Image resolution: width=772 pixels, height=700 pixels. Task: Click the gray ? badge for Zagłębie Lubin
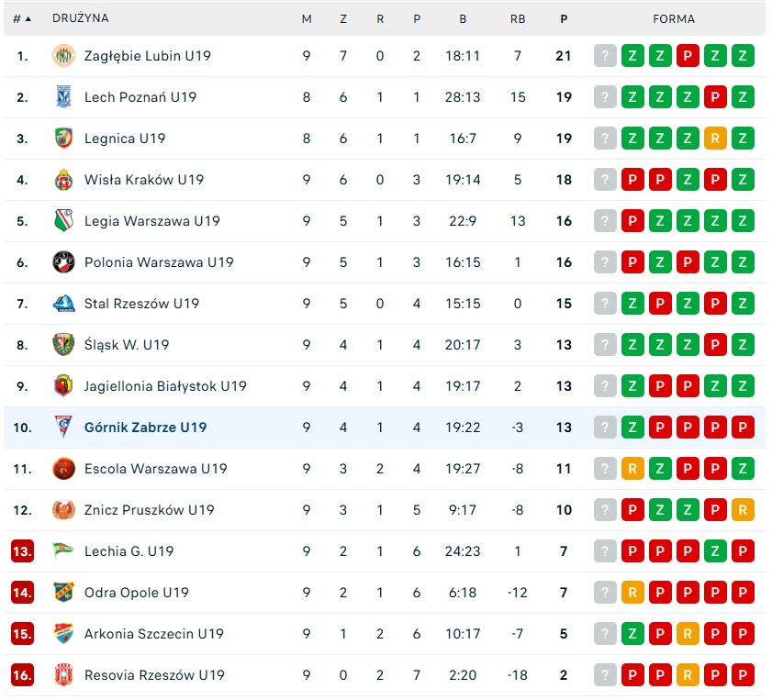point(604,56)
